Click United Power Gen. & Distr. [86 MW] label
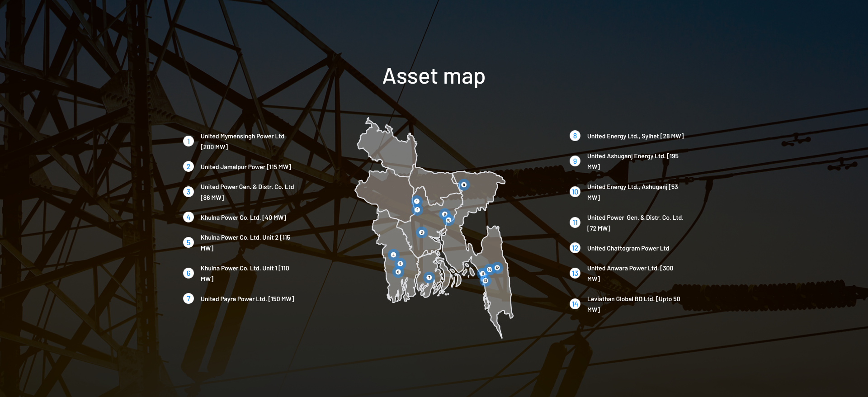Viewport: 868px width, 397px height. pos(247,192)
